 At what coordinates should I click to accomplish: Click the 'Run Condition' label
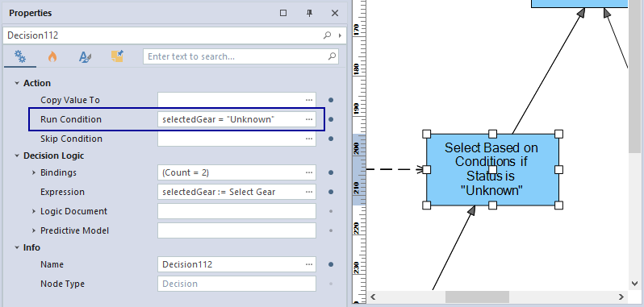click(x=71, y=119)
